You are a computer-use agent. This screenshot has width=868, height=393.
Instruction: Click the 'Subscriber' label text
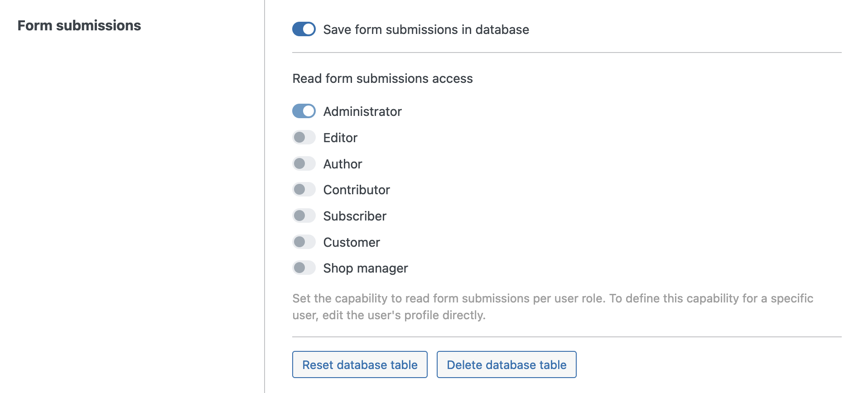coord(355,216)
